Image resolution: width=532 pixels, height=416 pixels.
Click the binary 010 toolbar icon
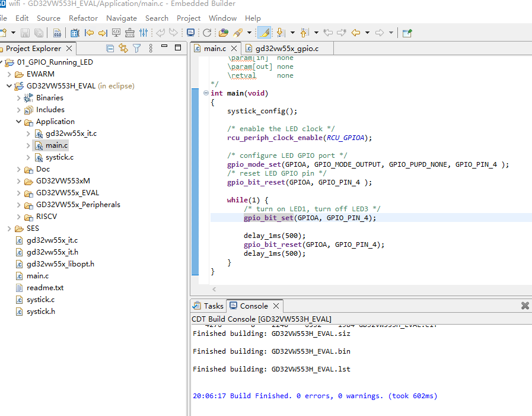[x=57, y=33]
